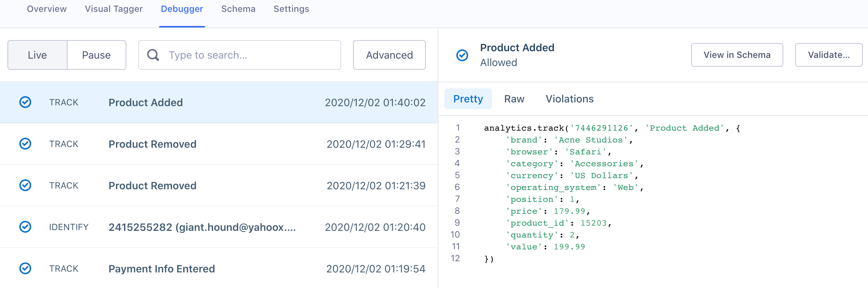Open the Validate... dialog
The height and width of the screenshot is (288, 868).
(828, 55)
